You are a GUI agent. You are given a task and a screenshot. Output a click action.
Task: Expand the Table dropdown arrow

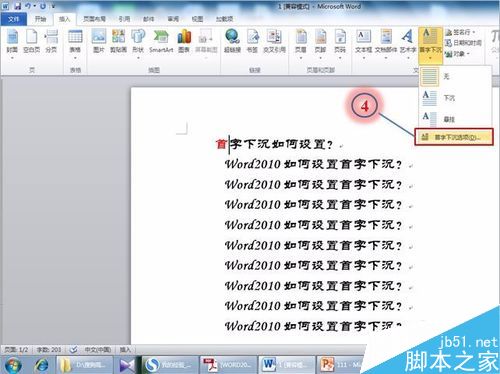click(75, 58)
